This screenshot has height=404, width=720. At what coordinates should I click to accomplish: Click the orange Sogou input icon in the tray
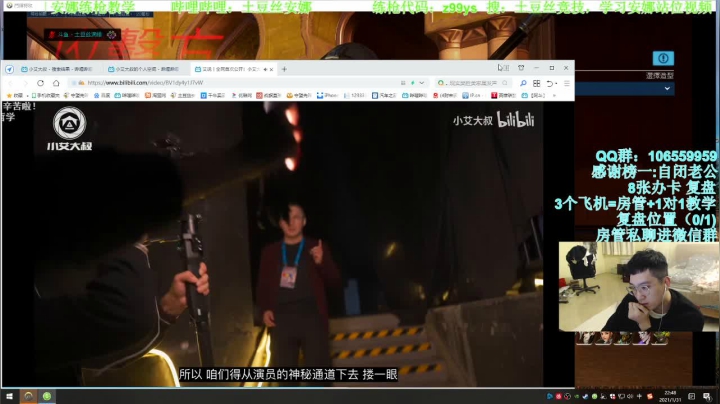[650, 396]
